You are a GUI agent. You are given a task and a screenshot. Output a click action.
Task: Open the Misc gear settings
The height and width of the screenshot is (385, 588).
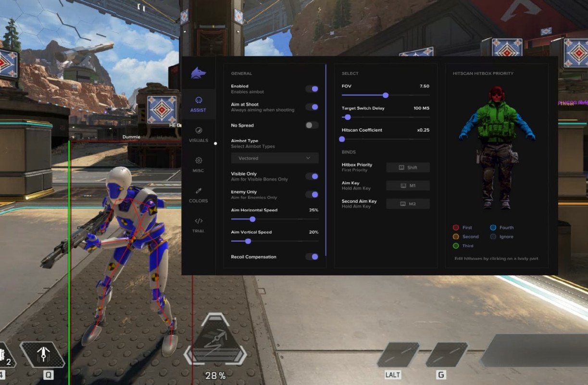198,165
